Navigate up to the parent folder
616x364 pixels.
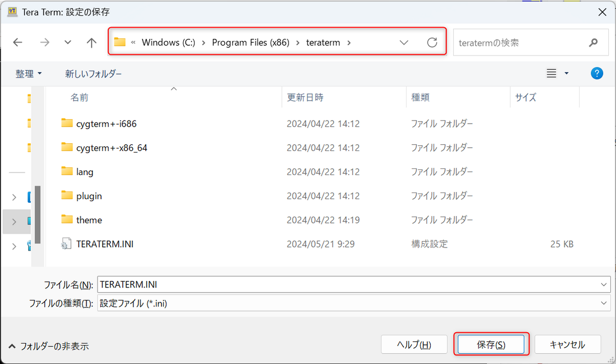tap(91, 42)
